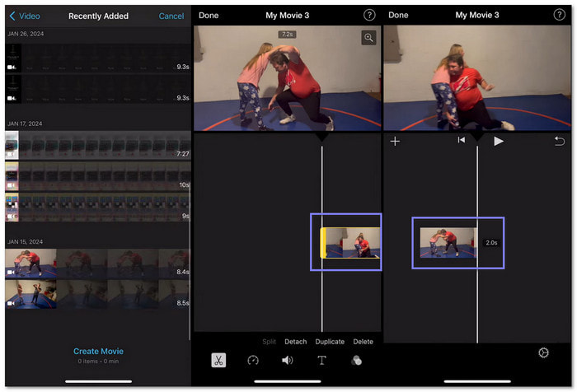Screen dimensions: 577x392
Task: Open the Filters circles tool
Action: tap(356, 361)
